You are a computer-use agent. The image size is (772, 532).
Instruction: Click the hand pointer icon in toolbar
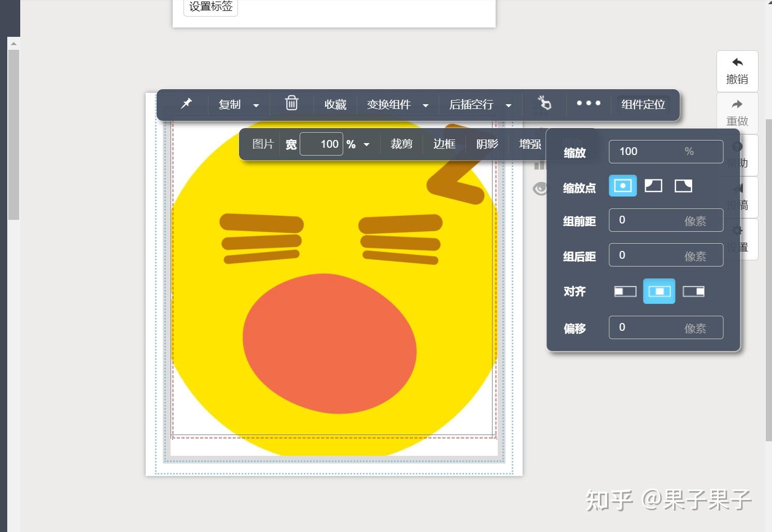(544, 103)
